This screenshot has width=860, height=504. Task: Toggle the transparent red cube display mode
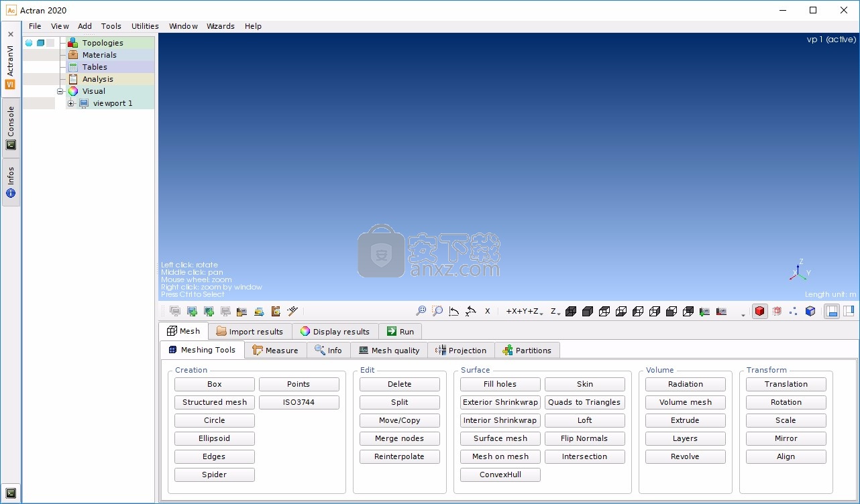[x=777, y=311]
